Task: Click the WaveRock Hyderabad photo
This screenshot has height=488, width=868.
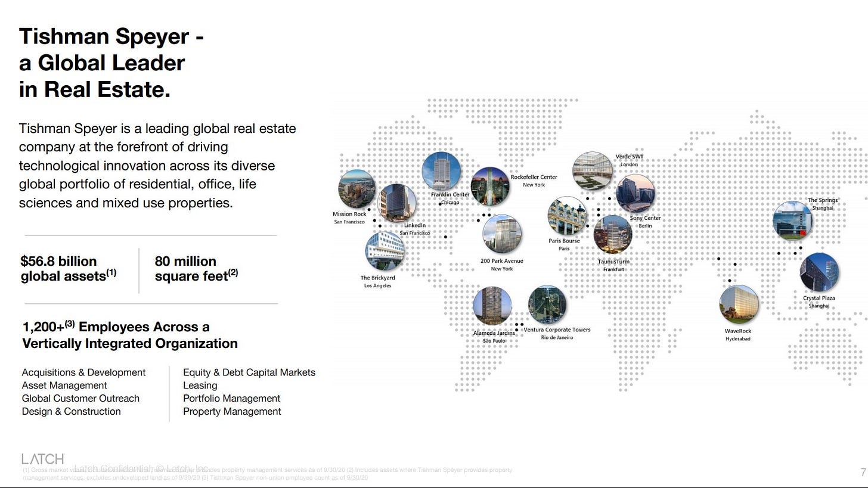Action: [x=739, y=304]
